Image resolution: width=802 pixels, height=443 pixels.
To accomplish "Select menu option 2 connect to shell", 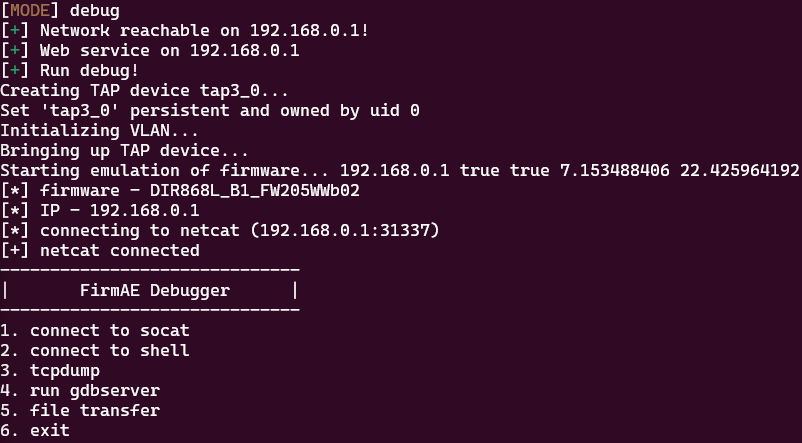I will coord(95,350).
